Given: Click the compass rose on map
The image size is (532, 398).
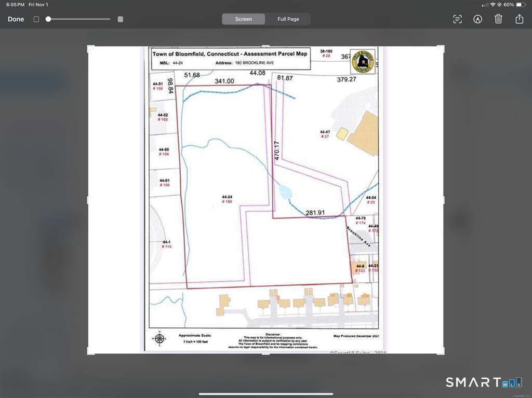Looking at the screenshot, I should tap(159, 338).
